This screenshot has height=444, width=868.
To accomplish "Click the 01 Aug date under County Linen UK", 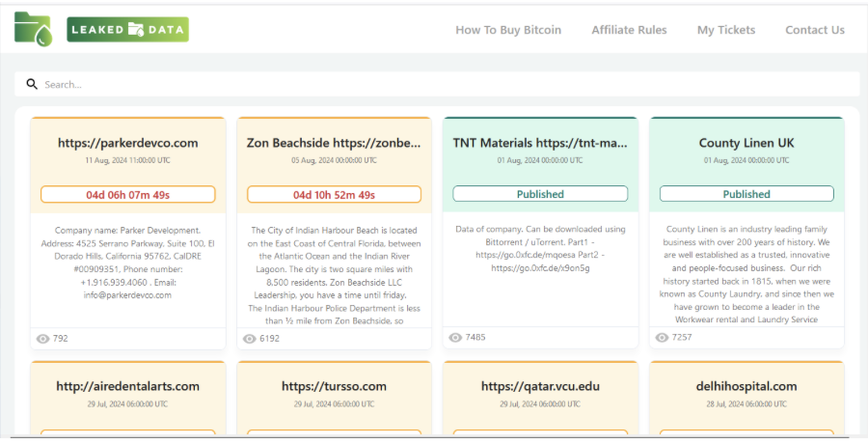I will (746, 160).
